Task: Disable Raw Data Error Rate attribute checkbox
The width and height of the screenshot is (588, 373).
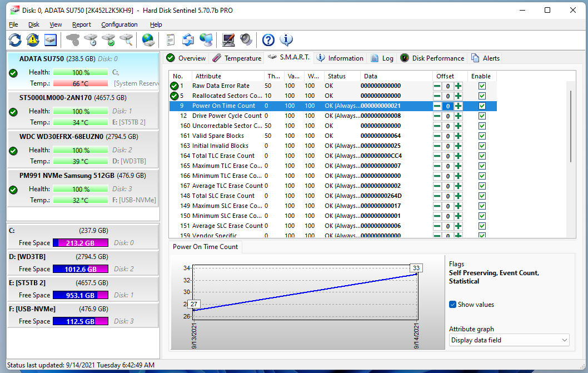Action: 482,86
